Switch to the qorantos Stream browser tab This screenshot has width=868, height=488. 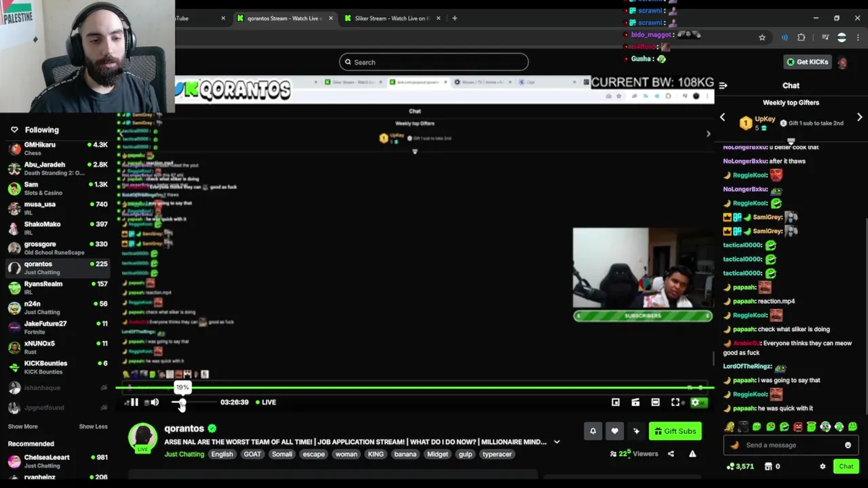tap(285, 18)
